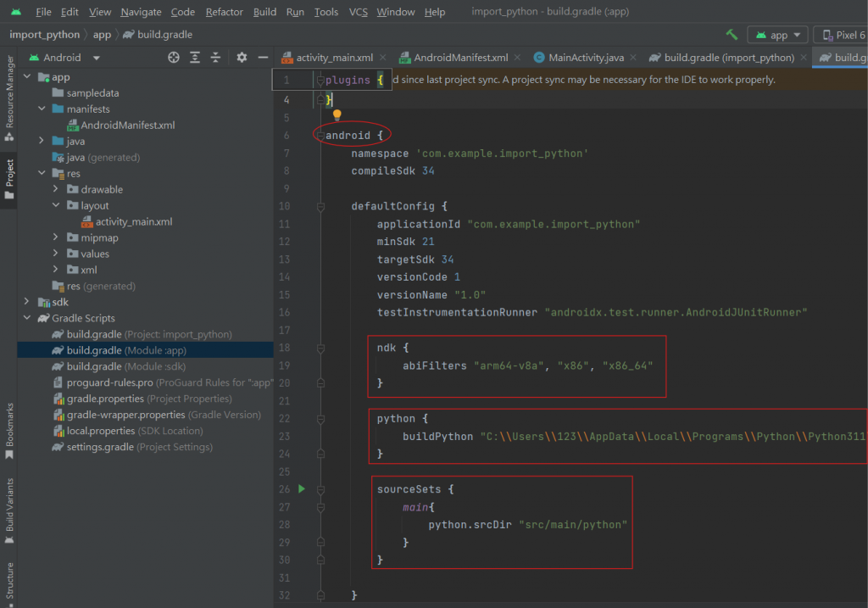
Task: Expand the drawable folder
Action: pyautogui.click(x=55, y=189)
